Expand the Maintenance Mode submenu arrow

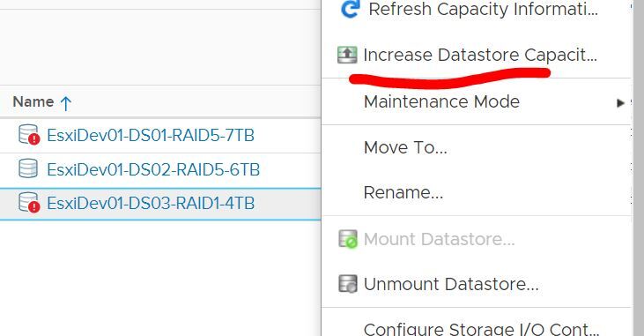pyautogui.click(x=620, y=103)
